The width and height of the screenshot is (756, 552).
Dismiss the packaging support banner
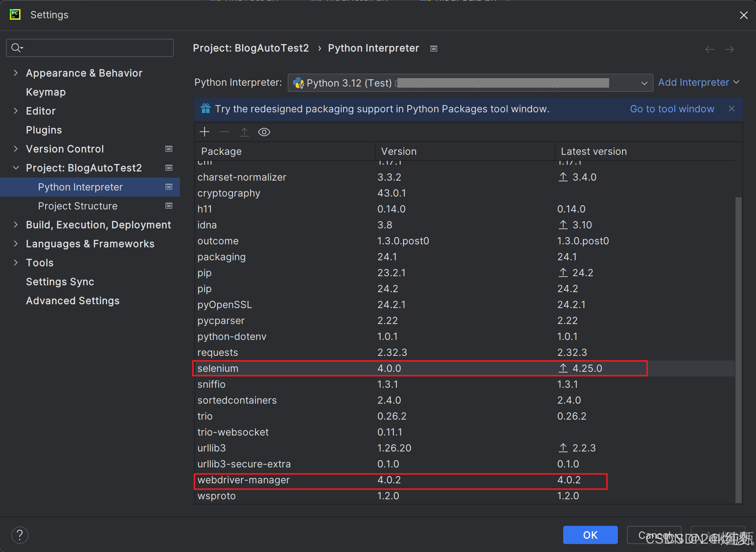click(x=731, y=109)
